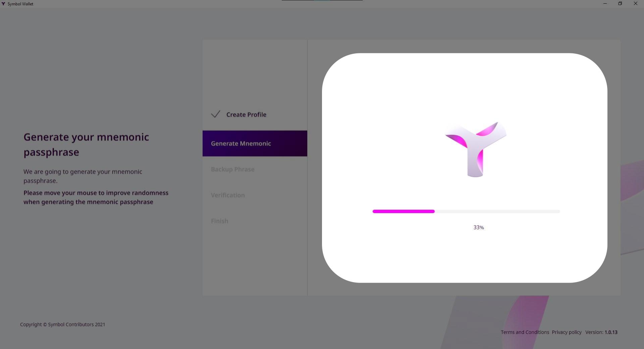
Task: Open the Terms and Conditions link
Action: (x=525, y=332)
